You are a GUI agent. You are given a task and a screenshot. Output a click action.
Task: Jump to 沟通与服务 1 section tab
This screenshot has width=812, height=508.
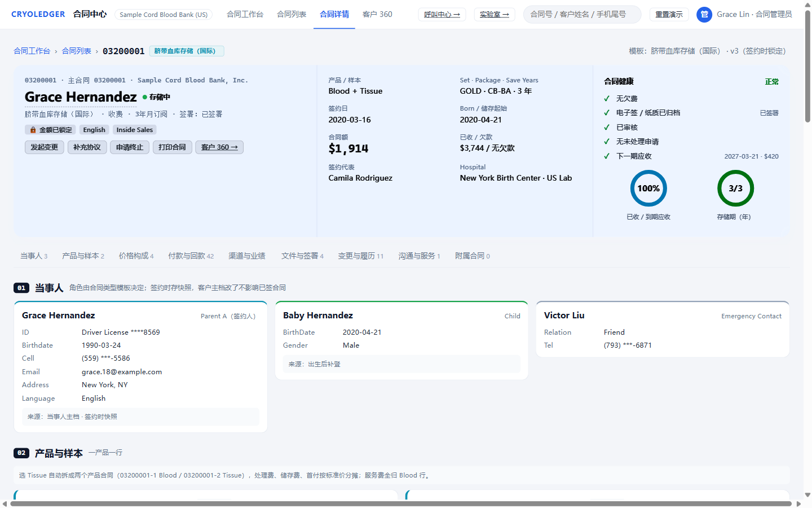419,256
